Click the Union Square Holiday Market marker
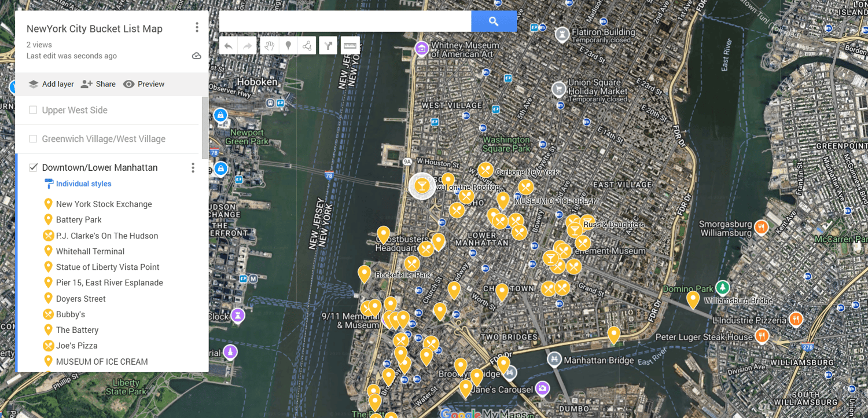This screenshot has height=418, width=868. [558, 89]
